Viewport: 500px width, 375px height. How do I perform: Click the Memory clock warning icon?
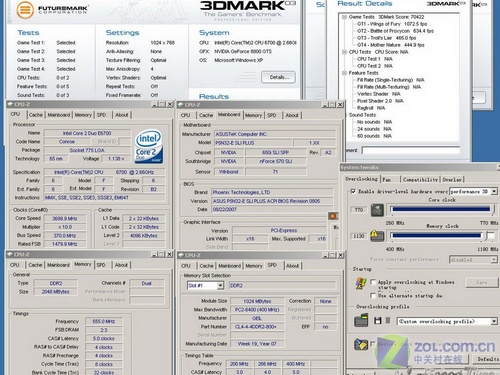(377, 235)
